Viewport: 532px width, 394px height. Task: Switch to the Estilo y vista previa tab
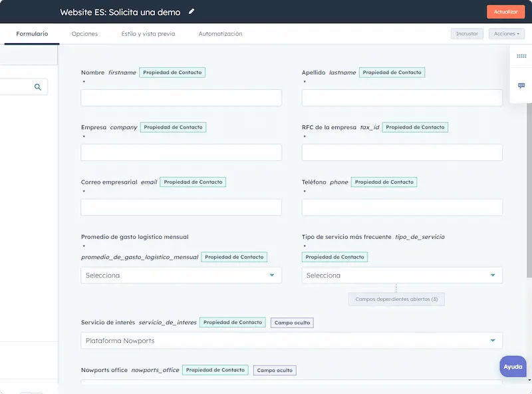148,34
